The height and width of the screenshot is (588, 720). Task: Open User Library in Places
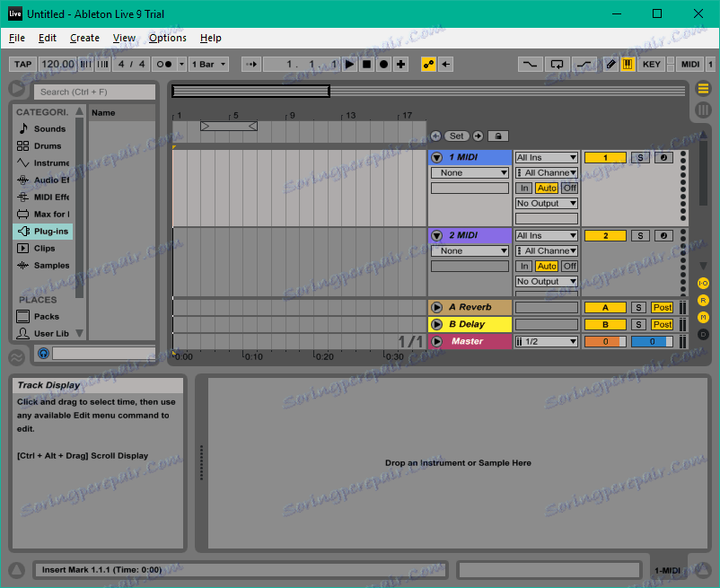(44, 334)
